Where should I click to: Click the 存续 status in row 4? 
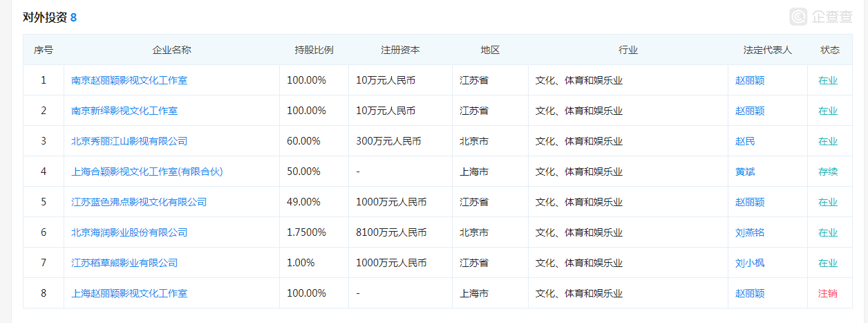coord(828,172)
